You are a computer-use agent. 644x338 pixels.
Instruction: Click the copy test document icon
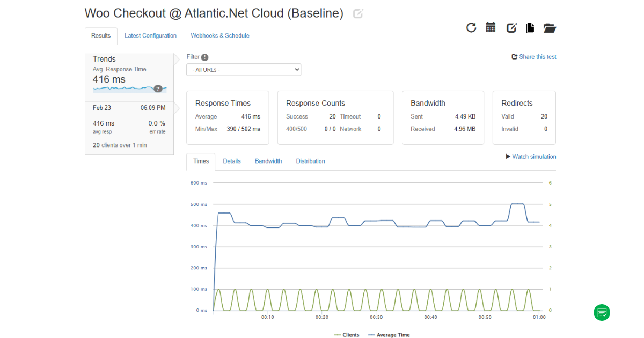tap(530, 28)
